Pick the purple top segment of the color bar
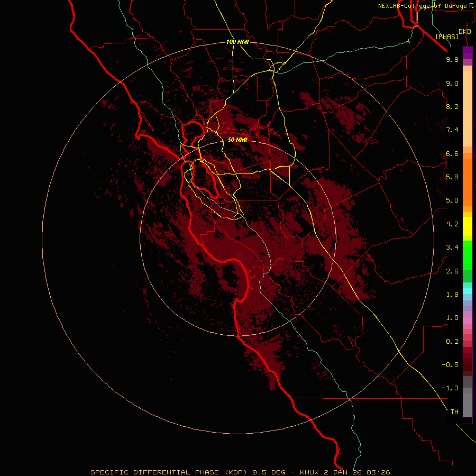This screenshot has width=476, height=476. pos(467,53)
